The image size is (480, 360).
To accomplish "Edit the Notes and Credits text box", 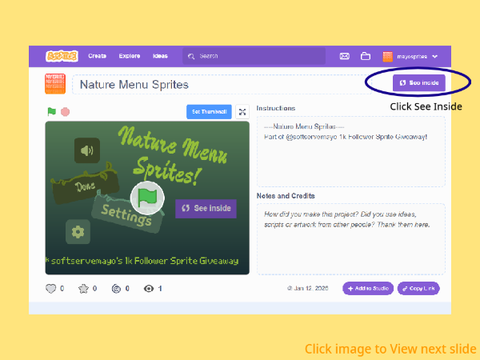I will (x=351, y=239).
